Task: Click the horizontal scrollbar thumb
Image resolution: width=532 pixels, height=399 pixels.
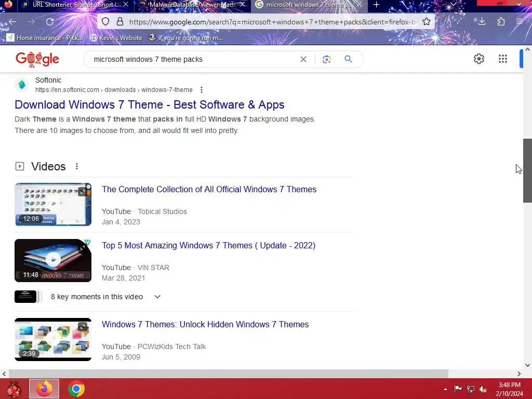Action: 229,374
